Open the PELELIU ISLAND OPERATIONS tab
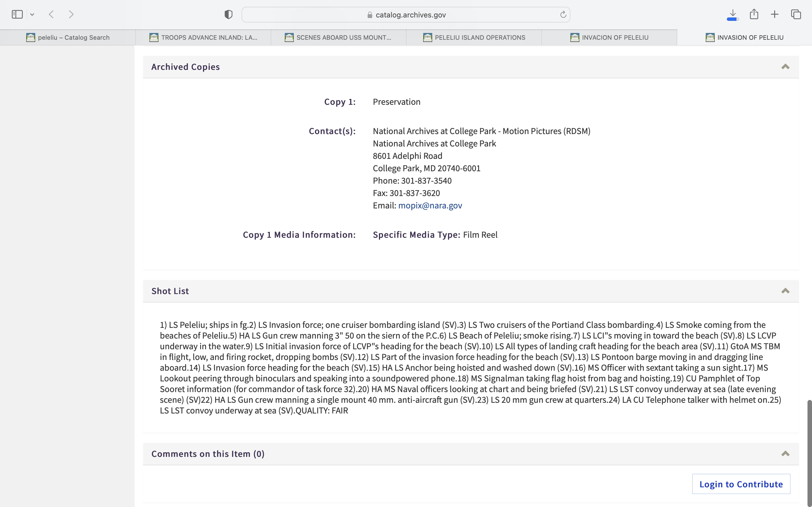Viewport: 812px width, 507px height. point(474,37)
